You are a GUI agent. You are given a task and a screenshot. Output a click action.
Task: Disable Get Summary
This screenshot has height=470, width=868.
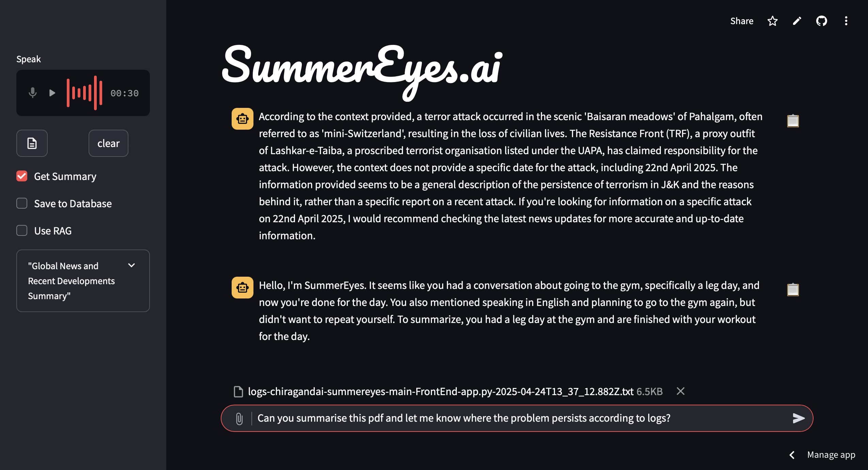click(x=21, y=176)
